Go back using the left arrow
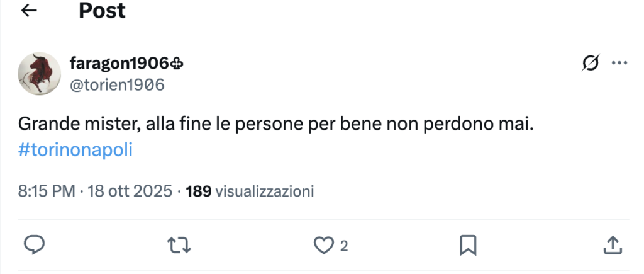The width and height of the screenshot is (644, 274). 29,11
